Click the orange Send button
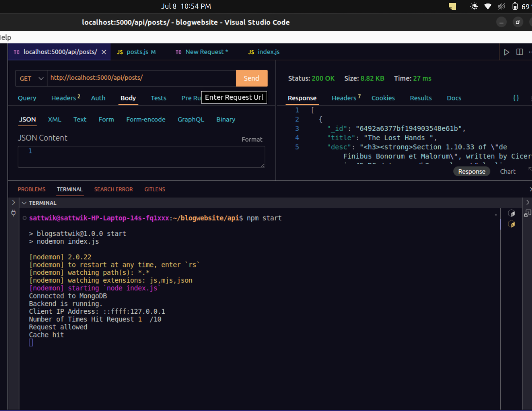Screen dimensions: 532x411 [x=252, y=78]
